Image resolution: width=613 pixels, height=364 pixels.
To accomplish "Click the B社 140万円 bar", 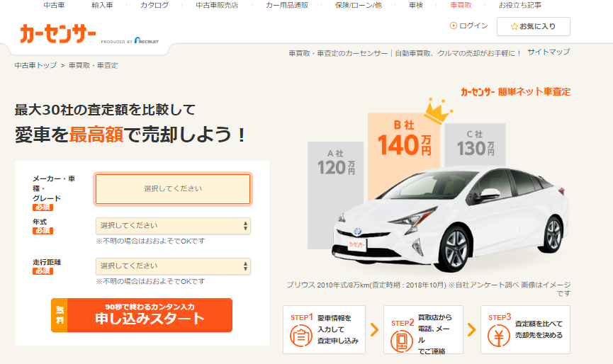I will [x=404, y=157].
